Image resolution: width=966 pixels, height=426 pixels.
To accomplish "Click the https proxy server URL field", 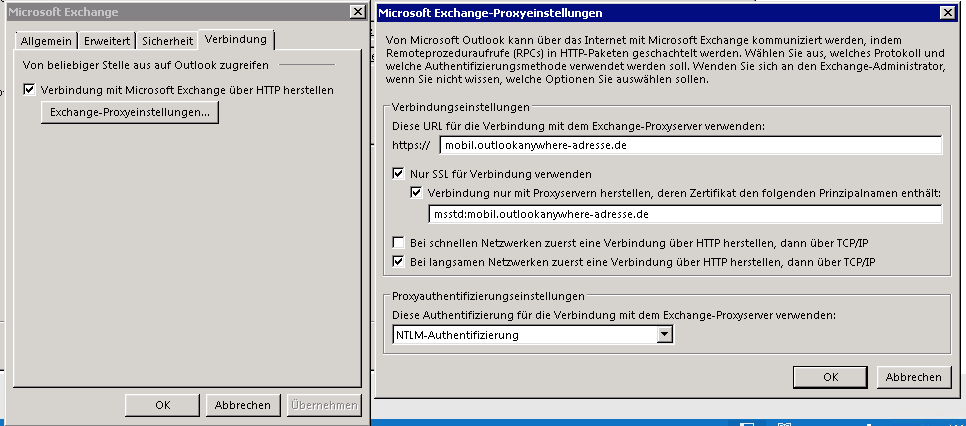I will tap(691, 145).
